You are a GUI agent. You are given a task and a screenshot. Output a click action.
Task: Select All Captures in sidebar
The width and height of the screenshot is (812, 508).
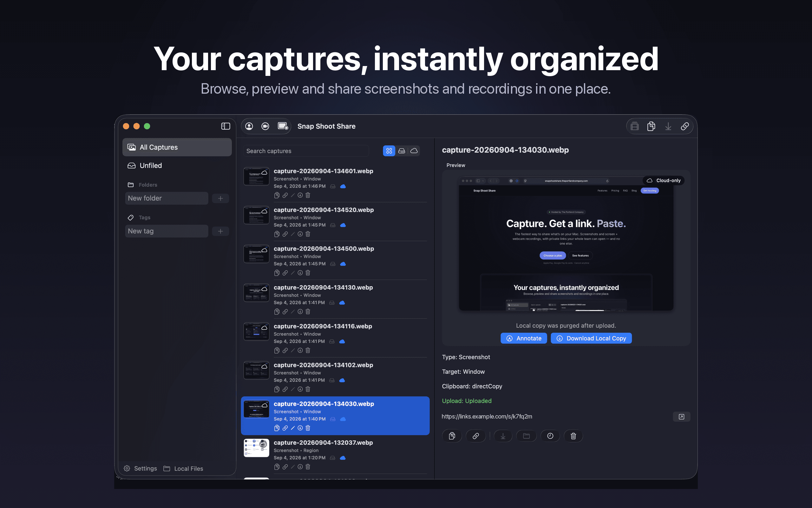(x=177, y=147)
